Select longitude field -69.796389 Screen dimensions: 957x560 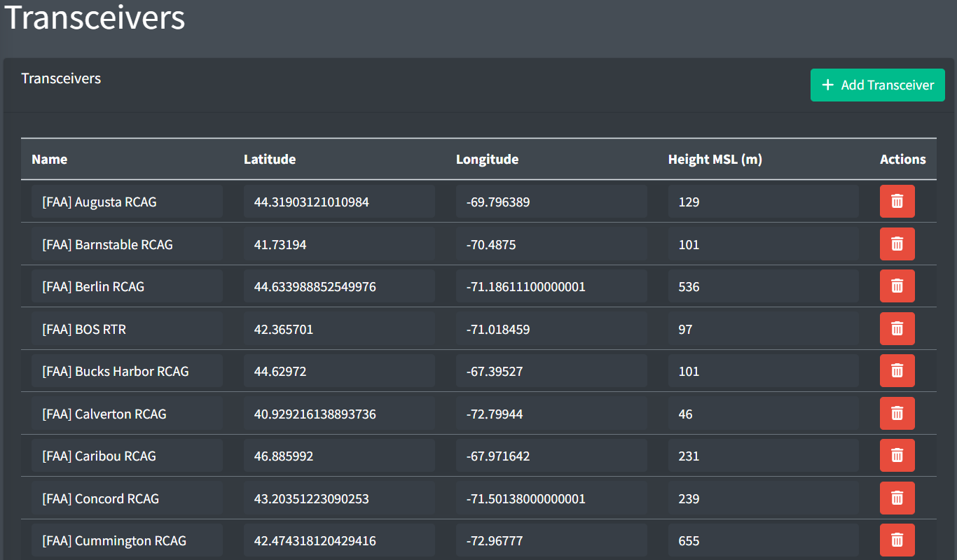(551, 202)
